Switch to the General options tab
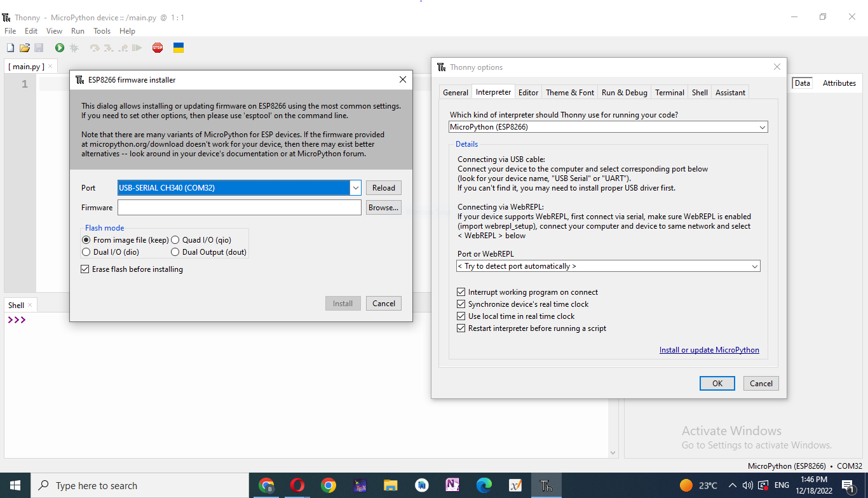 point(456,92)
